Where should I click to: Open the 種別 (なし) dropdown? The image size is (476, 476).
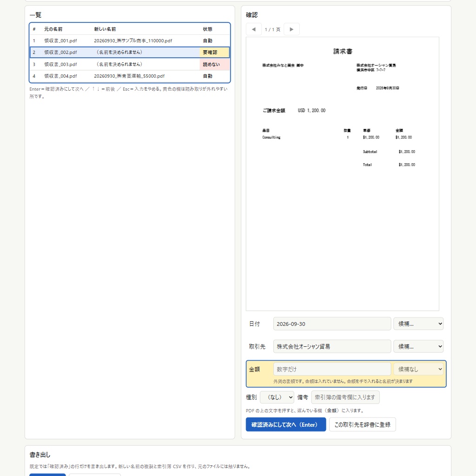pos(277,397)
